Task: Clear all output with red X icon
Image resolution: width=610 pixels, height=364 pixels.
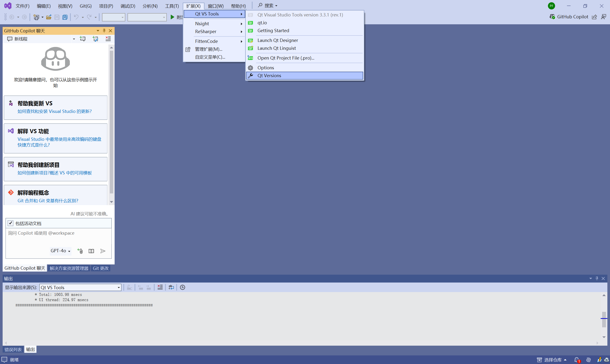Action: 160,287
